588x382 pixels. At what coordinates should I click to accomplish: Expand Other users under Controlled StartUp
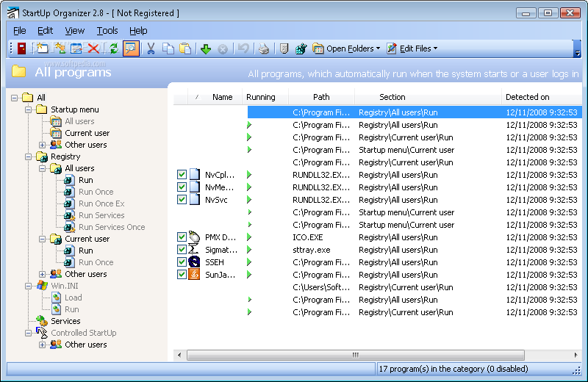pyautogui.click(x=42, y=345)
